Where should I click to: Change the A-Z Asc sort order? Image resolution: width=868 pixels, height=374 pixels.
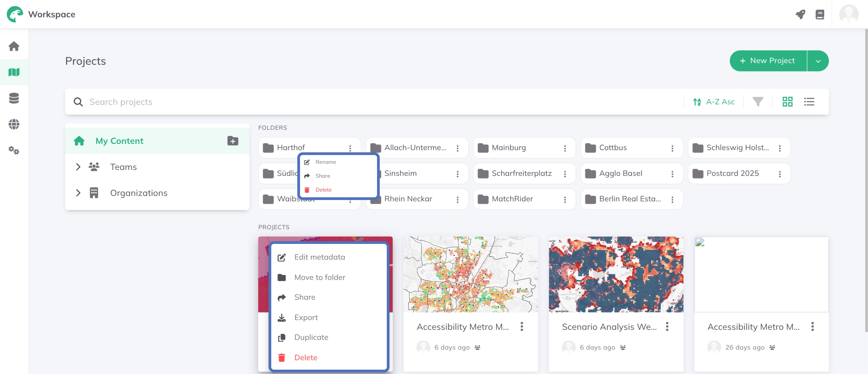[x=714, y=102]
